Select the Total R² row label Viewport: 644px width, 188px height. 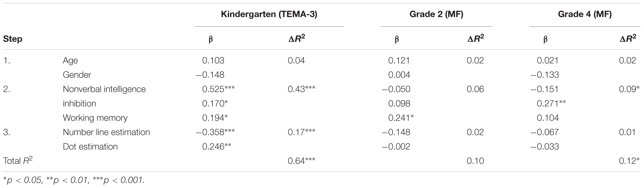coord(18,160)
